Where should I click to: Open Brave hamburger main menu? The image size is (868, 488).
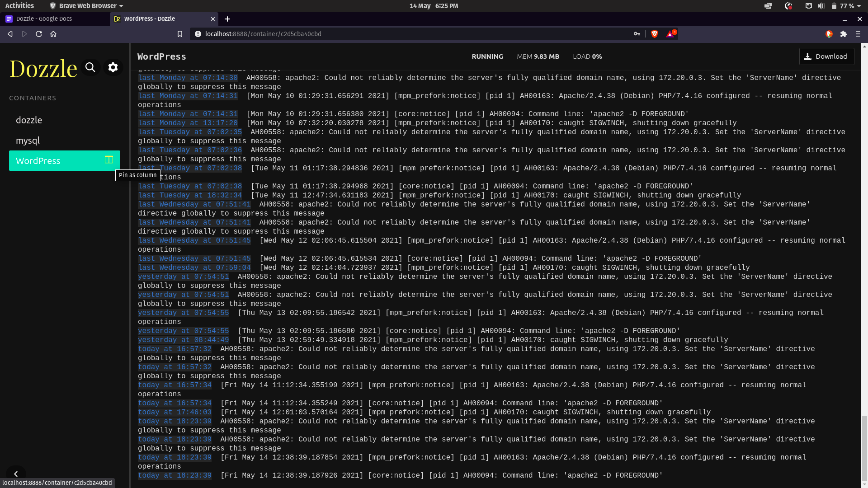pyautogui.click(x=858, y=34)
